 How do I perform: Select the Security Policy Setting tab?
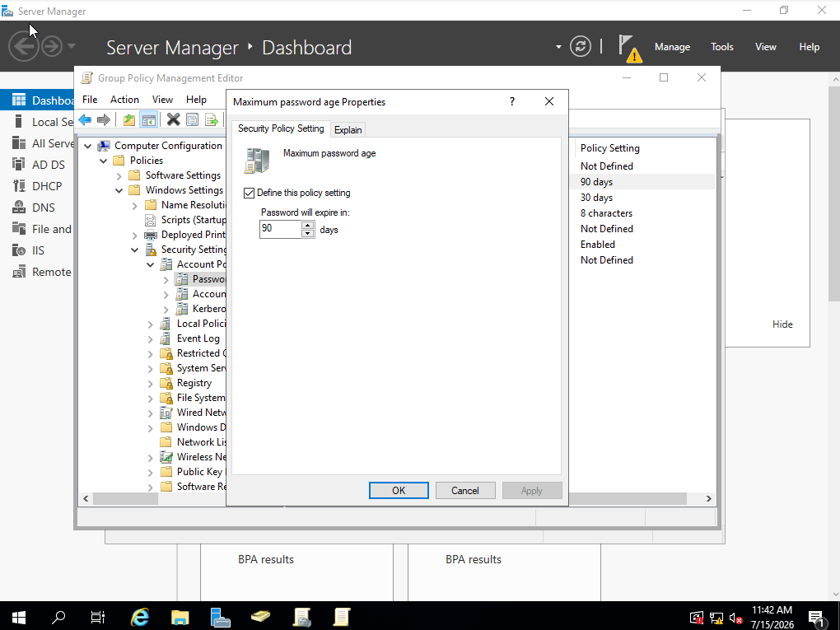(x=281, y=128)
